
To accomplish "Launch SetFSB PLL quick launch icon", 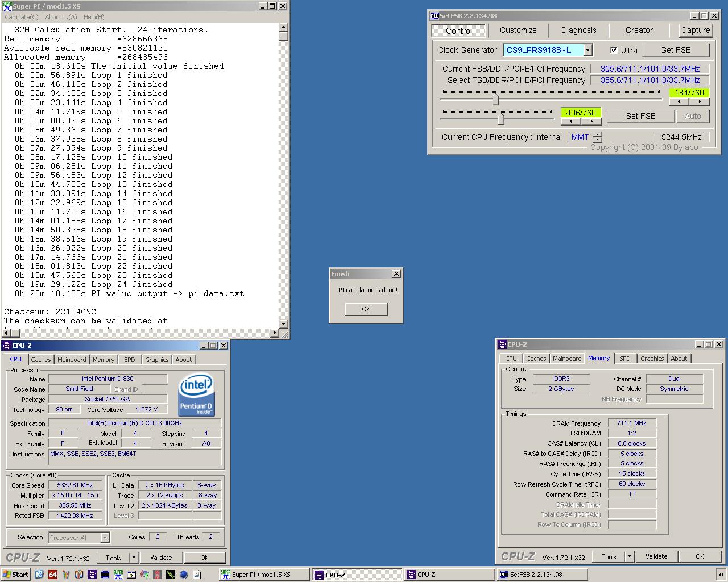I will coord(105,575).
